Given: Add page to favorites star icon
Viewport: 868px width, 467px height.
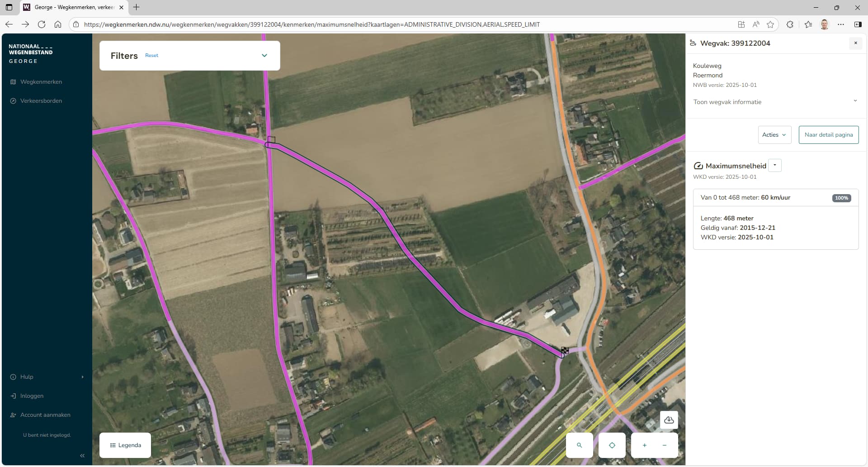Looking at the screenshot, I should pos(770,24).
